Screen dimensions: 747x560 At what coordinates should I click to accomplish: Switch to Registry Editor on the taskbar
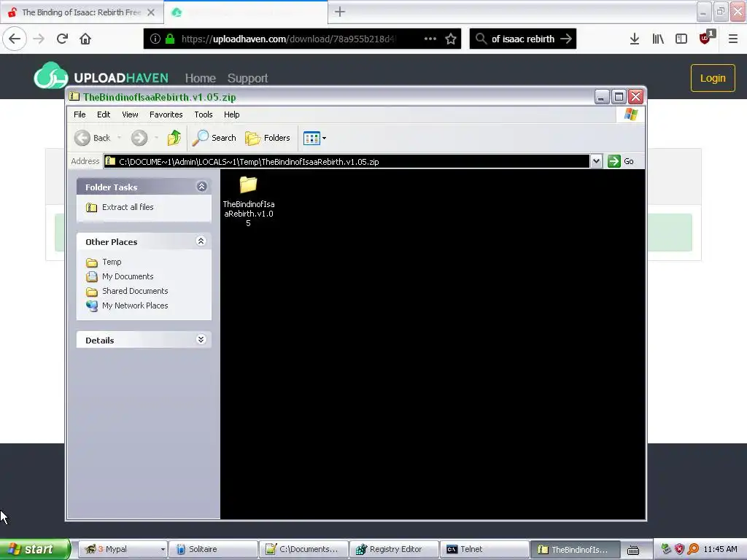pyautogui.click(x=393, y=550)
